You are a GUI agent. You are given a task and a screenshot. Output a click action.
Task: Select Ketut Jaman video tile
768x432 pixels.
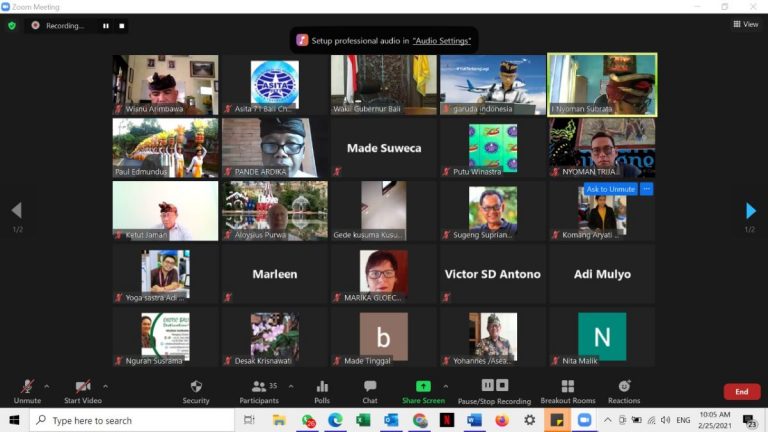[x=166, y=211]
